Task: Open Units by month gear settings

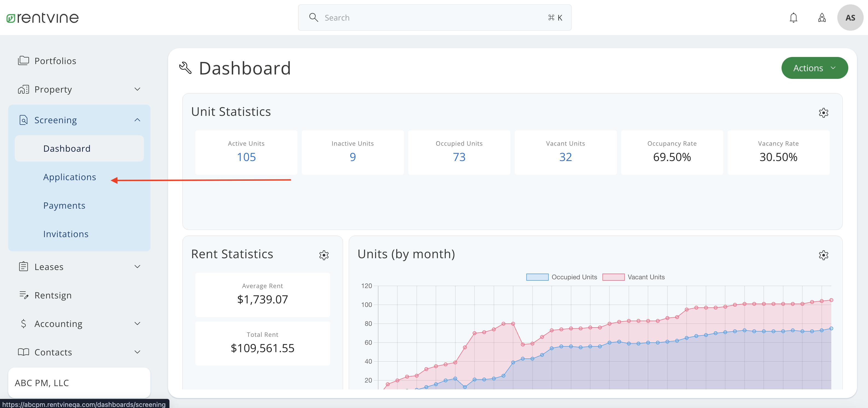Action: tap(823, 255)
